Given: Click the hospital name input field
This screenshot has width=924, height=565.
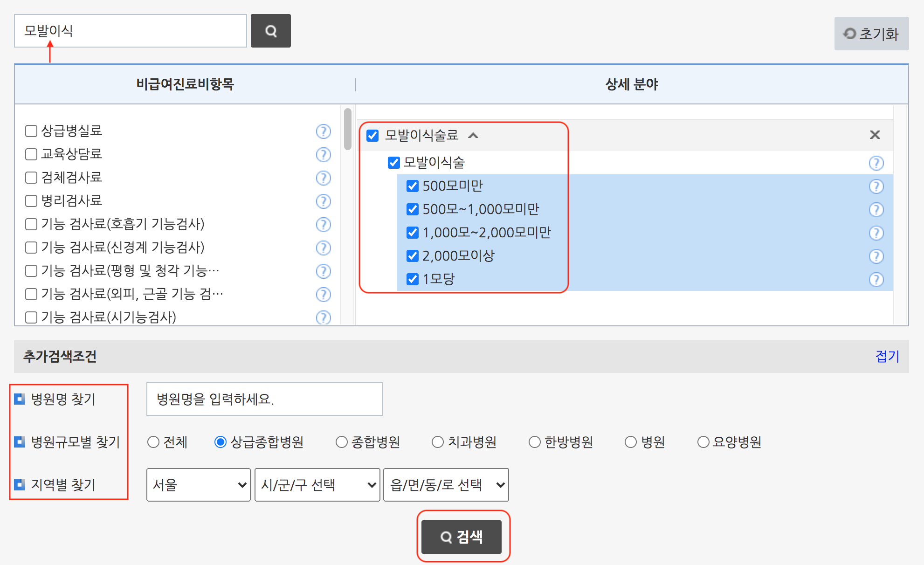Looking at the screenshot, I should (x=264, y=399).
